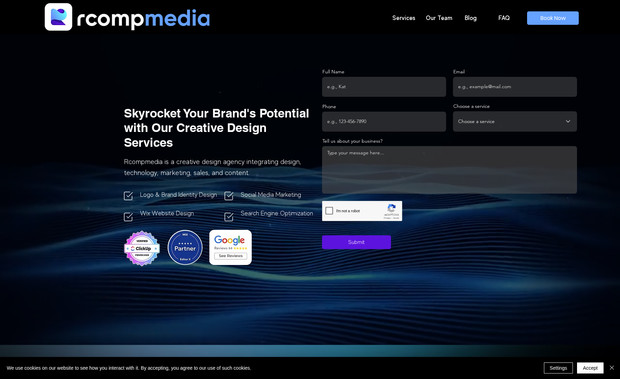Open cookie Settings

click(x=558, y=368)
